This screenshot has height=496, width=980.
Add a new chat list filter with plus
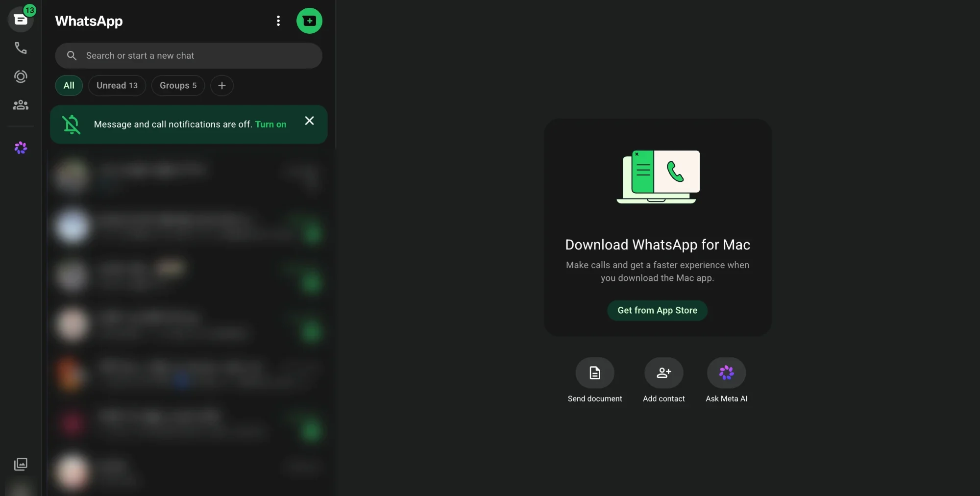pyautogui.click(x=222, y=85)
